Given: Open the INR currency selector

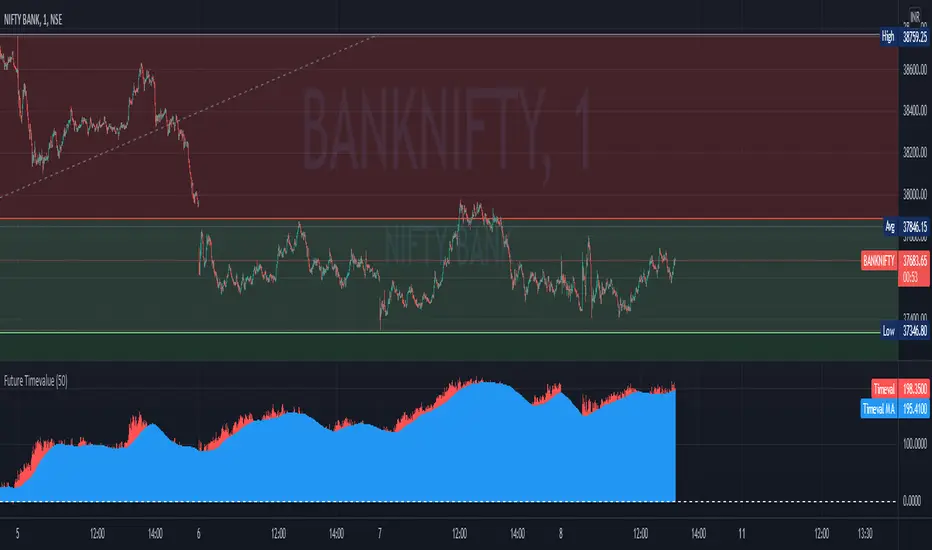Looking at the screenshot, I should click(x=915, y=16).
